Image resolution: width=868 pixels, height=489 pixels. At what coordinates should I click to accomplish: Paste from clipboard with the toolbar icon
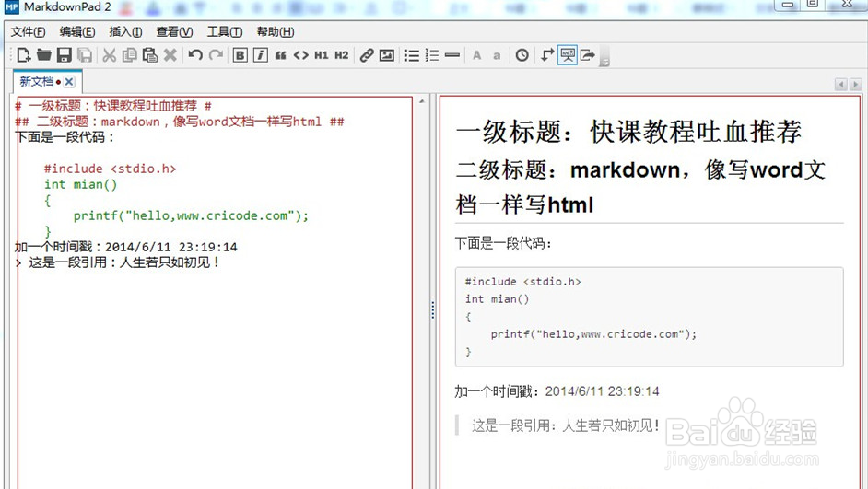point(149,54)
